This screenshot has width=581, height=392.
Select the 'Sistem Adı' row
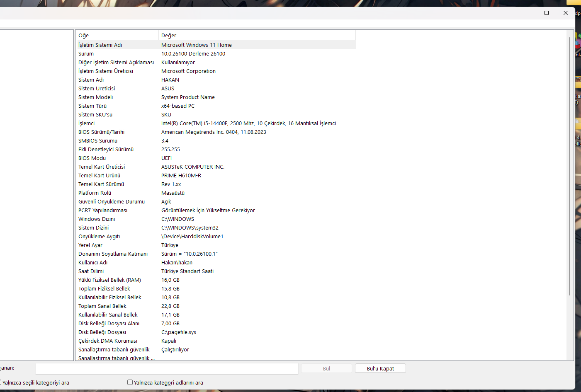pos(216,80)
